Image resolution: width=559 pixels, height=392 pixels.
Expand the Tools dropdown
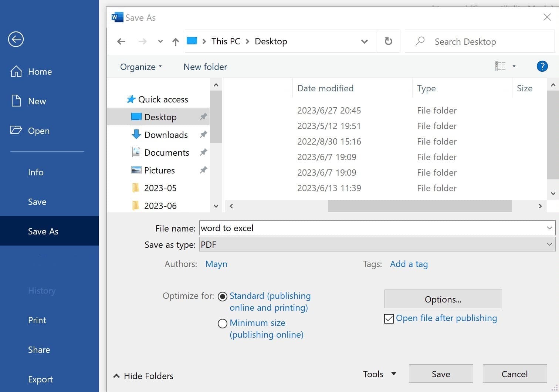[x=379, y=374]
